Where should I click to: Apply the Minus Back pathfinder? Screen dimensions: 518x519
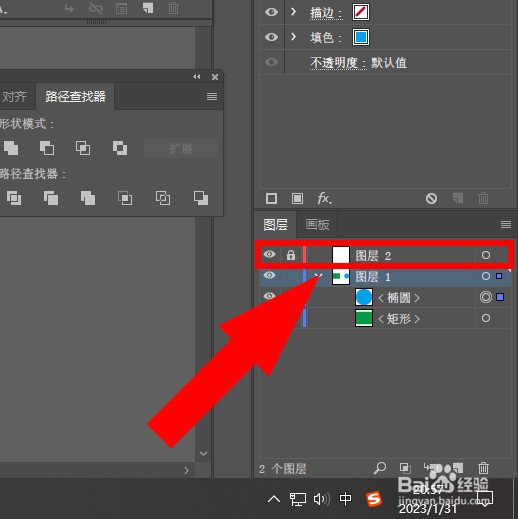pyautogui.click(x=201, y=198)
